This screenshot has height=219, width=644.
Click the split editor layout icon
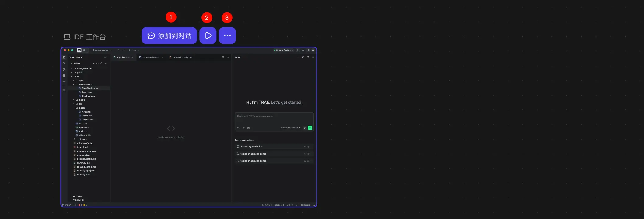[223, 57]
